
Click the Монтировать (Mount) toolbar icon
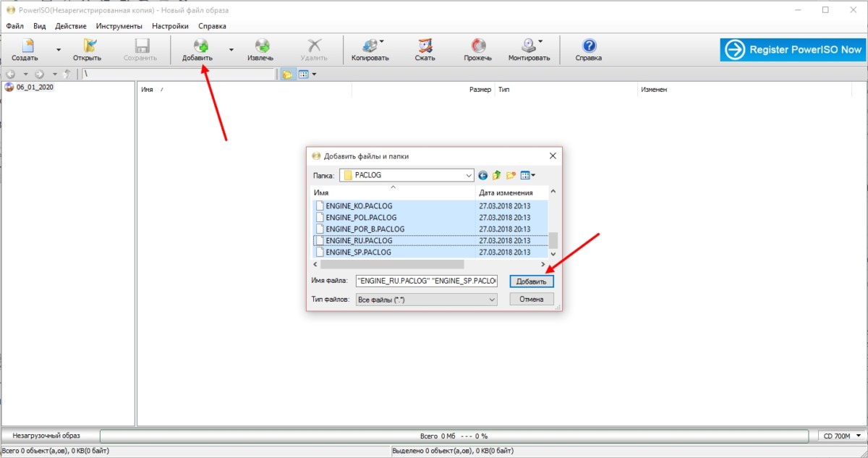[528, 46]
